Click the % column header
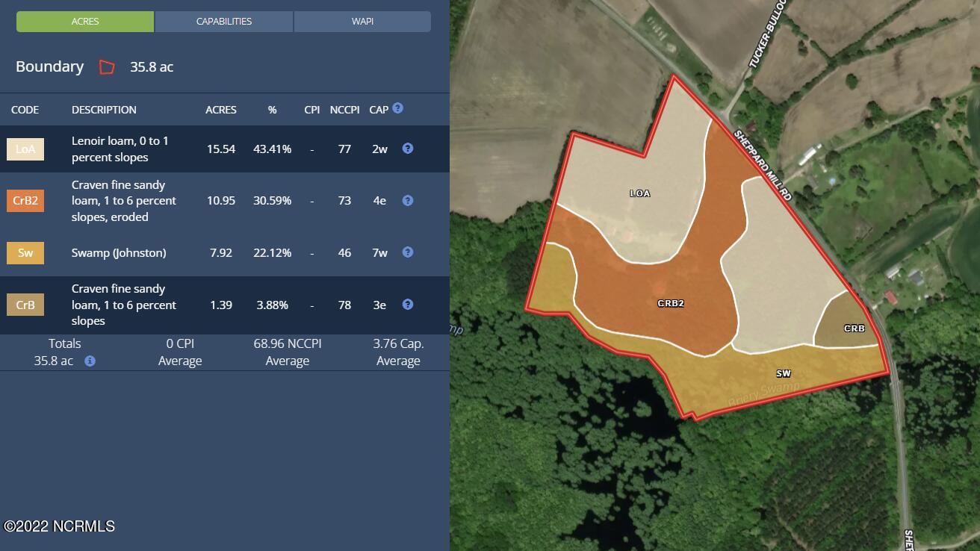 point(272,110)
